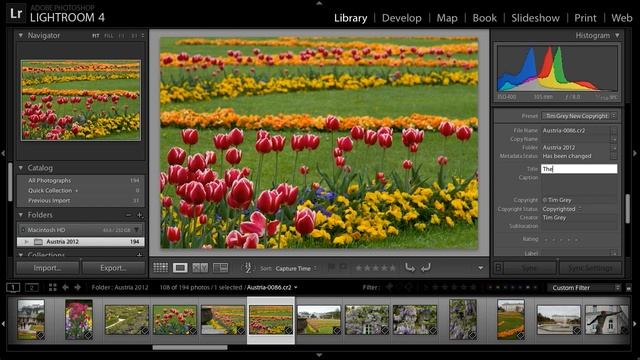Switch to Loupe view
640x360 pixels.
(x=180, y=268)
